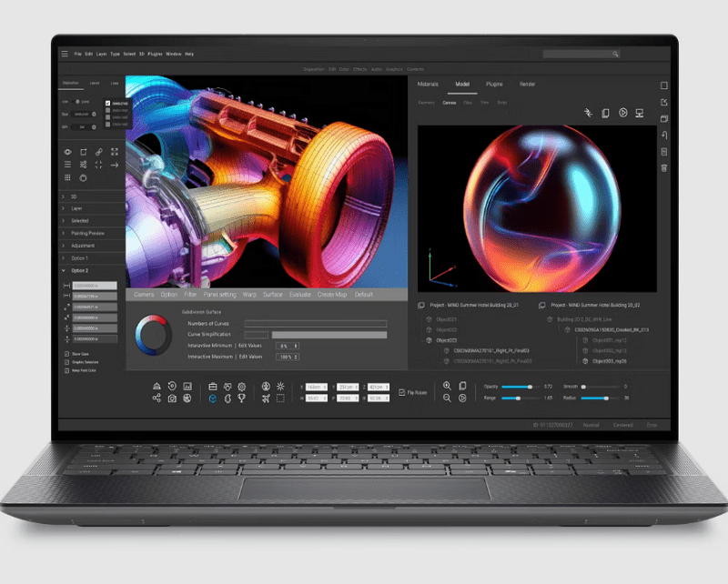Toggle the third resolution checkbox
Viewport: 728px width, 584px height.
click(x=107, y=117)
